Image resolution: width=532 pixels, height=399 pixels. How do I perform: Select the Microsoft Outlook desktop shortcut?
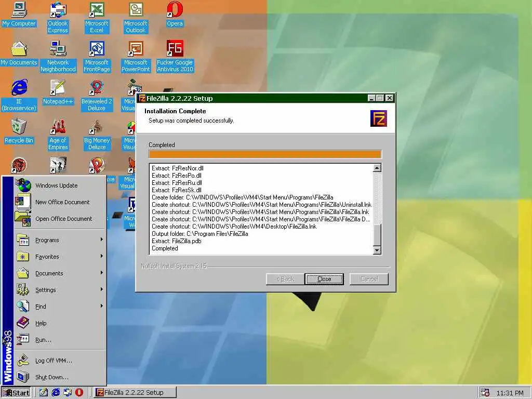136,18
